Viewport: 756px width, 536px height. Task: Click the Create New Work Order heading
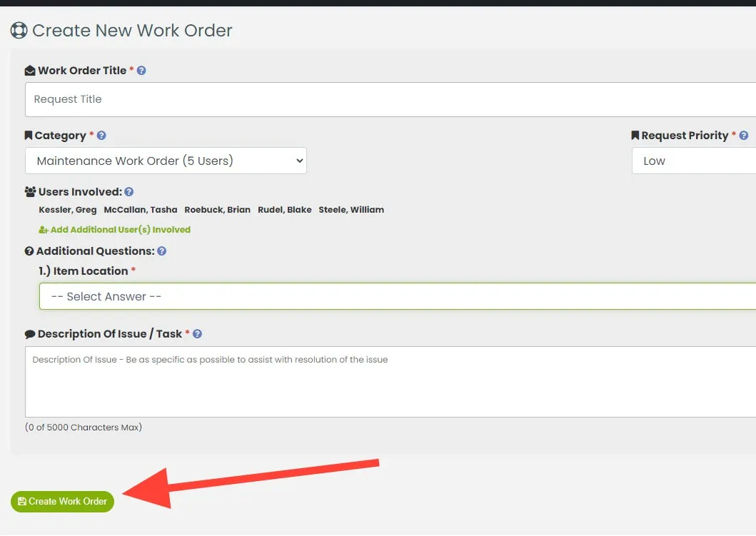[x=132, y=31]
